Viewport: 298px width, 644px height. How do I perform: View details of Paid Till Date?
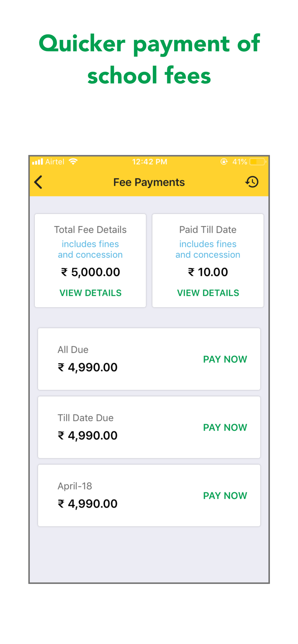click(x=208, y=293)
